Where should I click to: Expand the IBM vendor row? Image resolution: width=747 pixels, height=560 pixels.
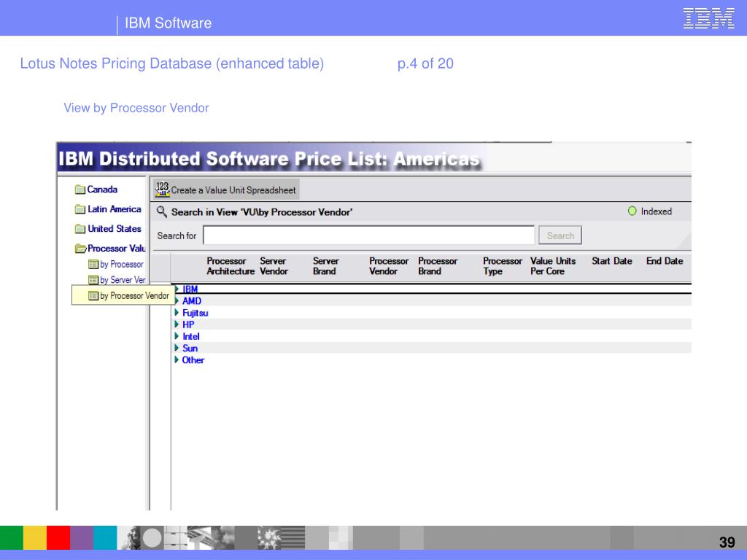[x=177, y=289]
